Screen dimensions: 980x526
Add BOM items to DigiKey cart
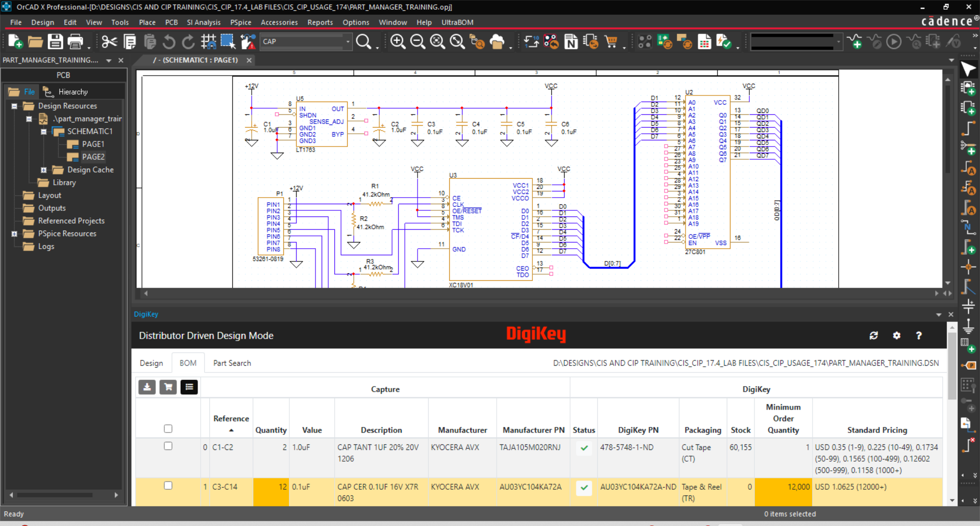tap(168, 387)
